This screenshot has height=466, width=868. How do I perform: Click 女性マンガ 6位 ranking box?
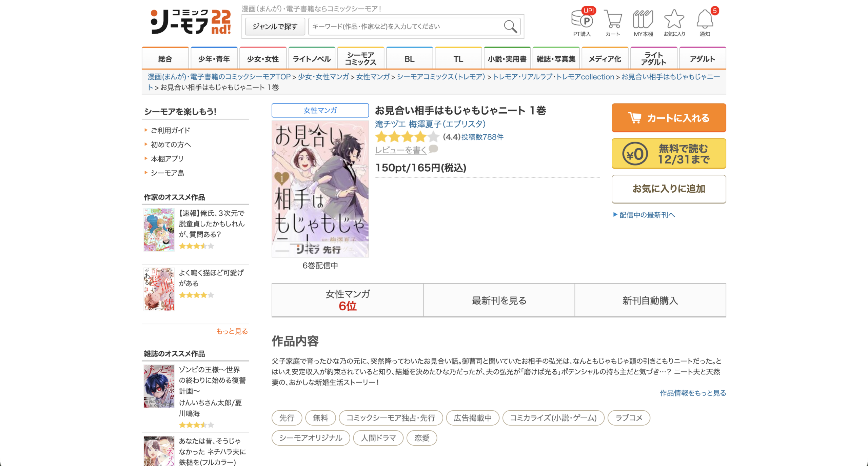coord(348,300)
